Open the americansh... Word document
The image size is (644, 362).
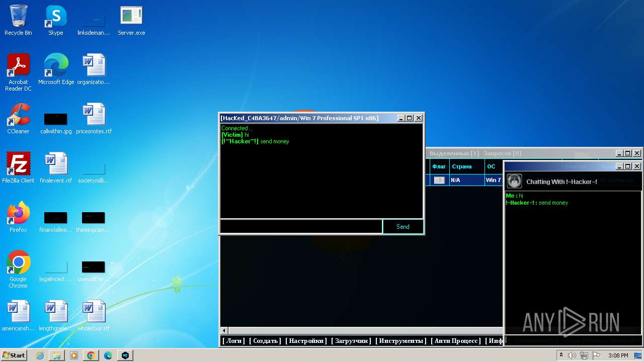coord(18,316)
